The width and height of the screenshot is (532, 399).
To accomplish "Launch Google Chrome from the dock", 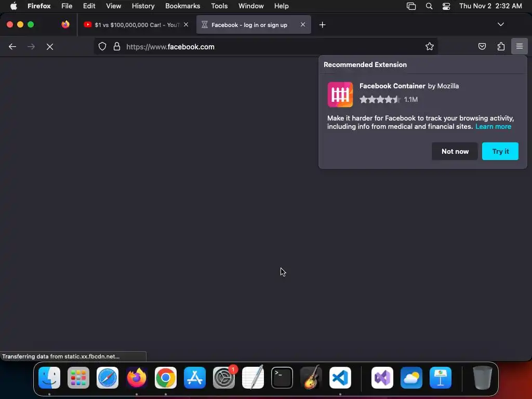I will coord(166,378).
